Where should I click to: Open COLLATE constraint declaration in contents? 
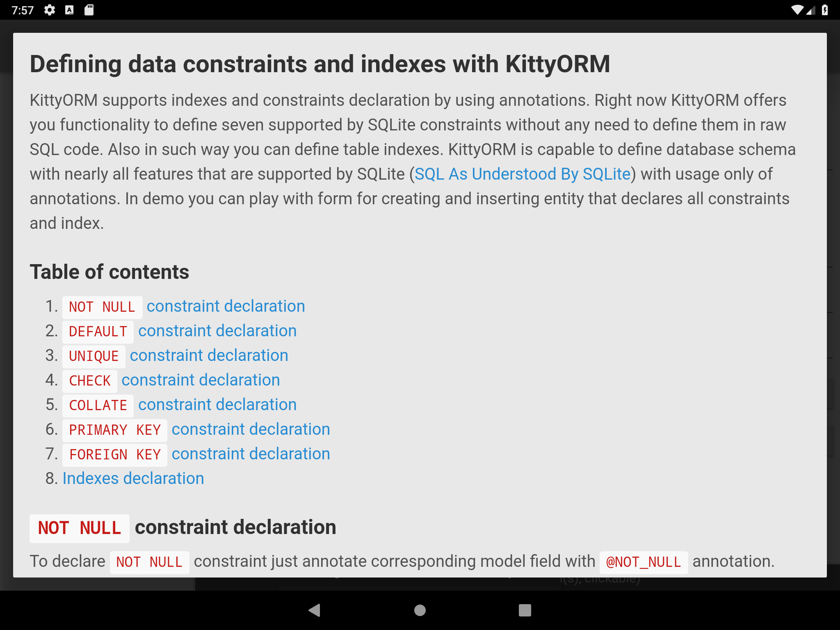[x=180, y=405]
